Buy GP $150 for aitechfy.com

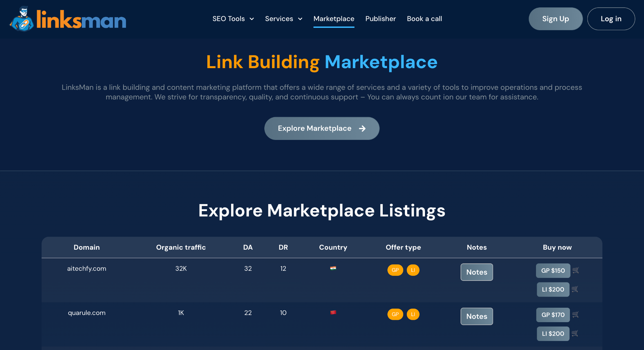553,270
